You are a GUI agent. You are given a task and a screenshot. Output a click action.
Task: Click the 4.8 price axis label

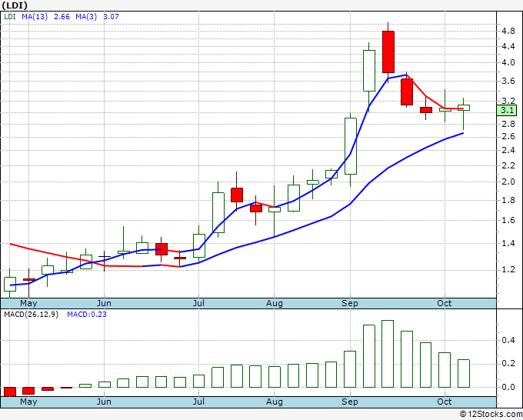(507, 32)
